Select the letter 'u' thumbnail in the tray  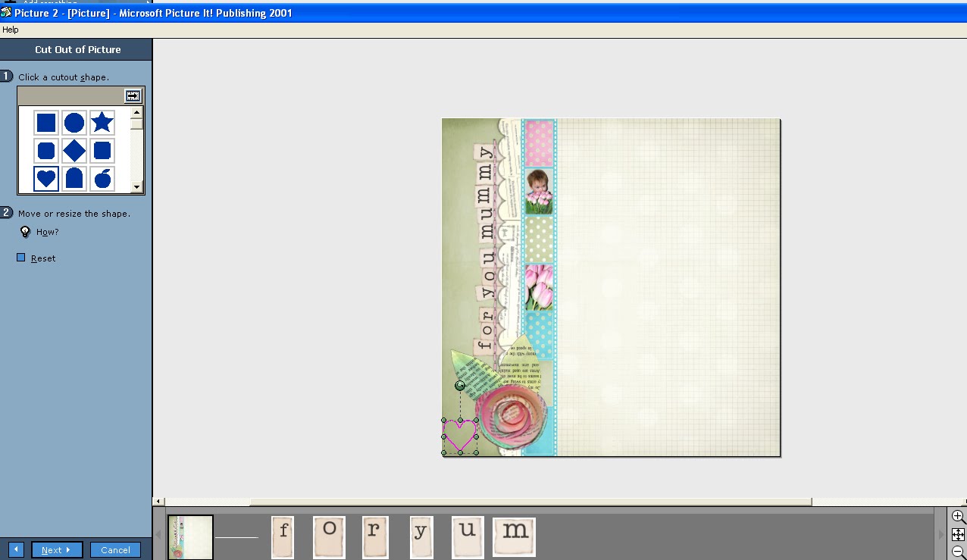[x=468, y=537]
